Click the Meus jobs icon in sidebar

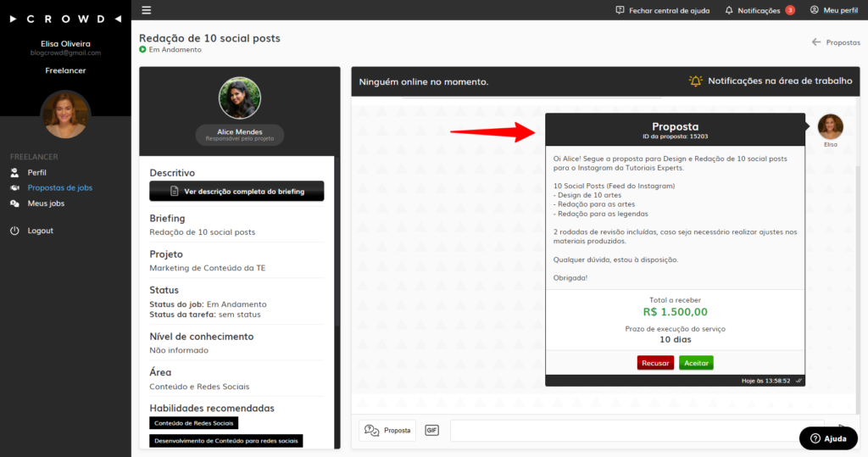[x=15, y=203]
